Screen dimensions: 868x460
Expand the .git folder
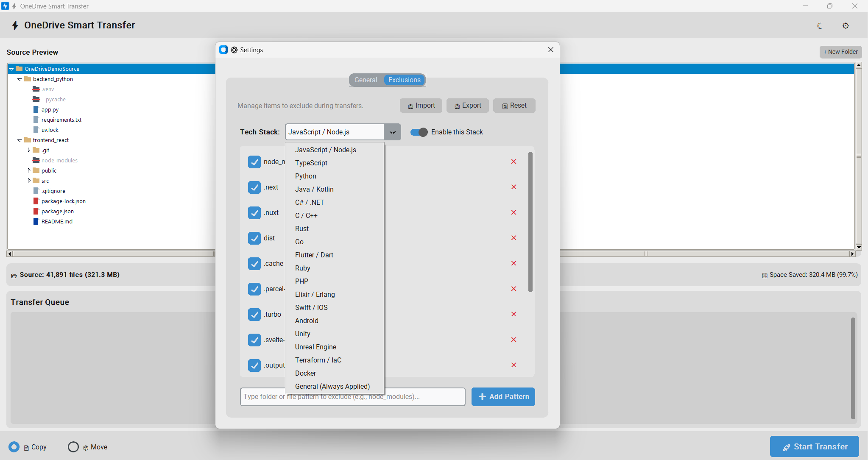pyautogui.click(x=29, y=150)
